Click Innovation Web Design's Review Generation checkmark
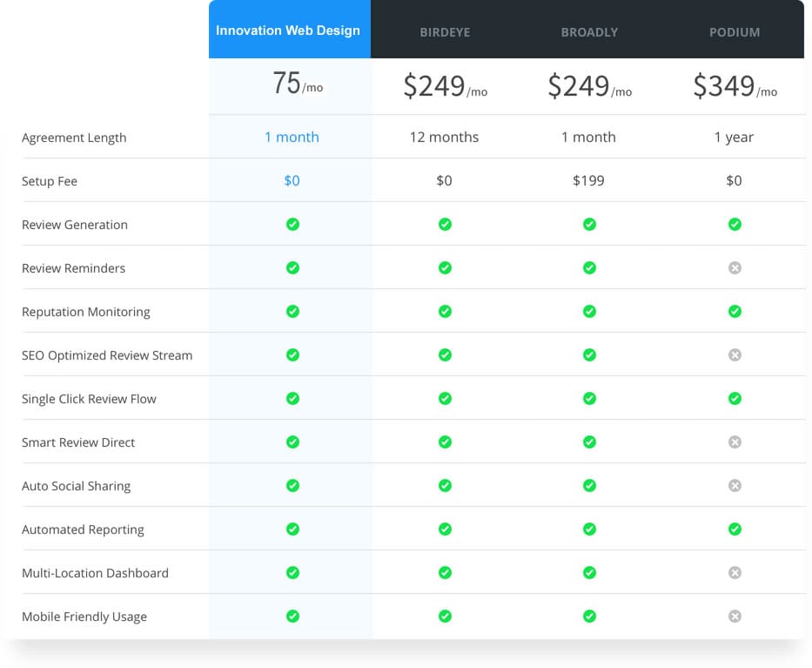 [x=292, y=225]
